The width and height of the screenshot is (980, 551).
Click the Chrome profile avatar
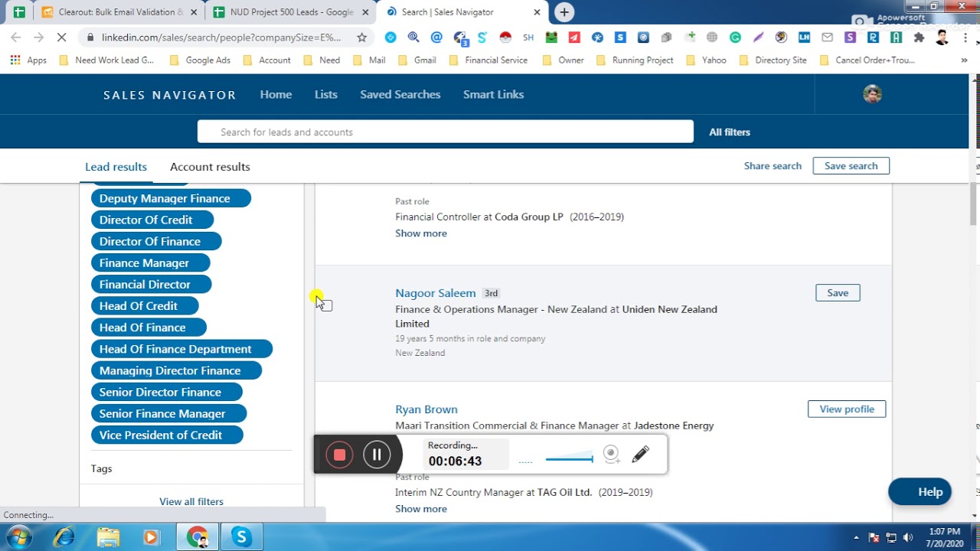click(x=942, y=37)
